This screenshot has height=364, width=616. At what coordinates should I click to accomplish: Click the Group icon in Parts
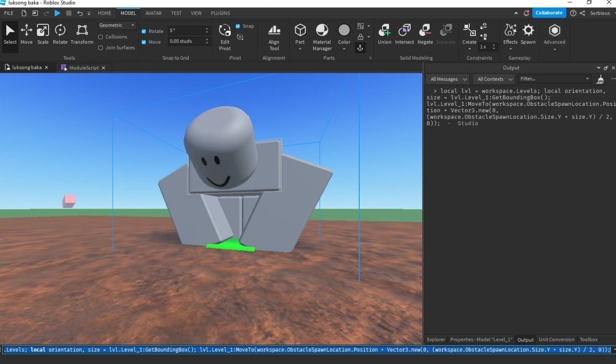[360, 26]
